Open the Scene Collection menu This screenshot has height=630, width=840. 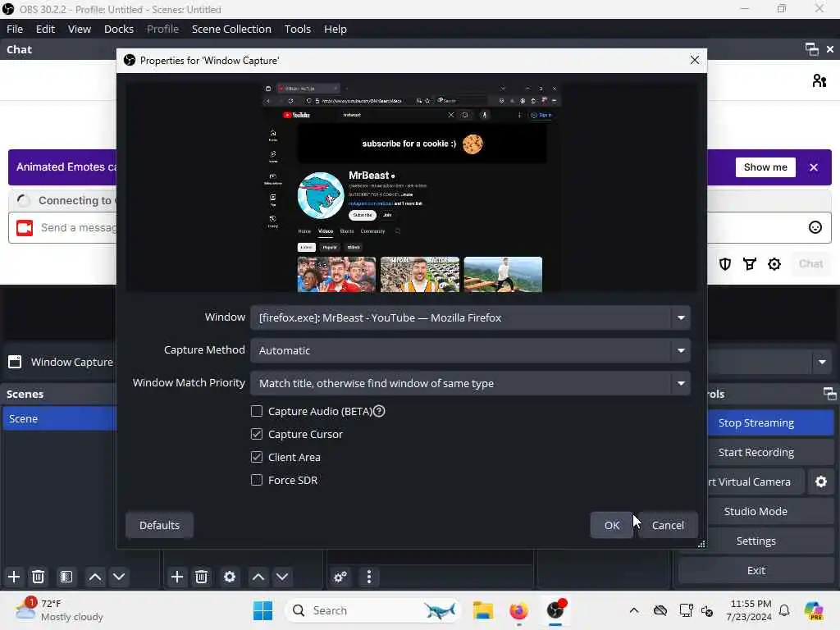pyautogui.click(x=231, y=29)
